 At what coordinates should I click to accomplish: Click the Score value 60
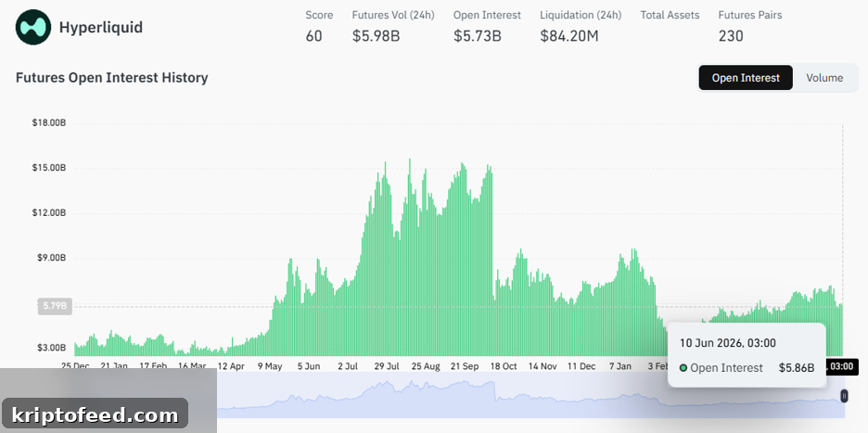point(313,36)
